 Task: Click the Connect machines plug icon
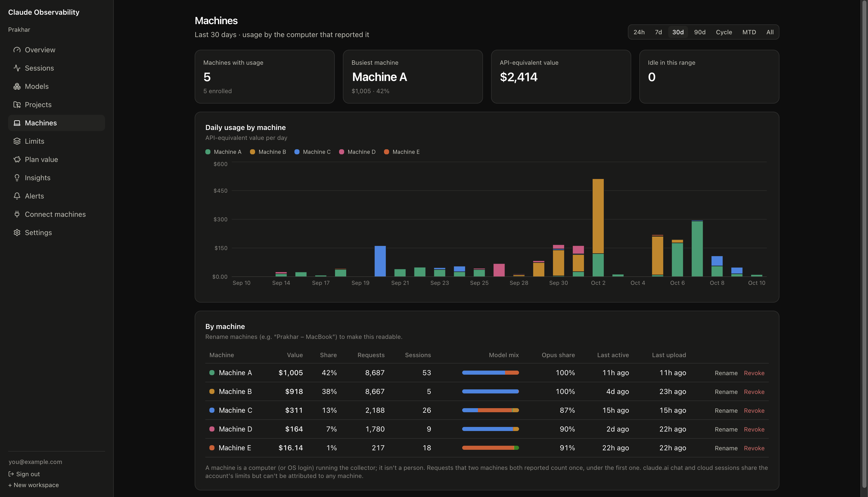click(x=17, y=214)
